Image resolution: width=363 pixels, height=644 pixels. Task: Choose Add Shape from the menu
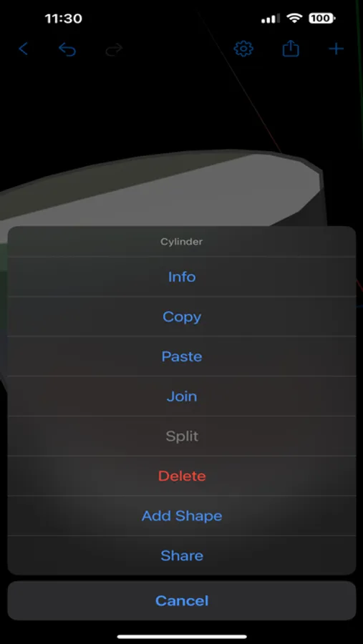click(182, 515)
